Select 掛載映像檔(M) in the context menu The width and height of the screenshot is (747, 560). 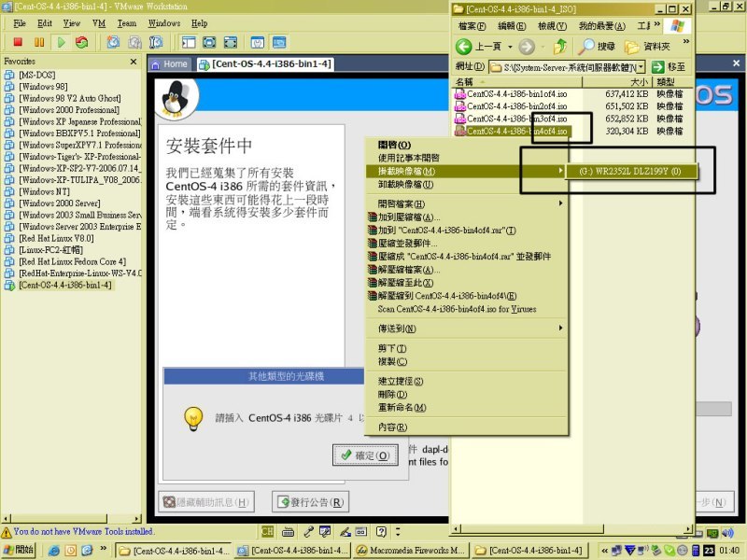coord(466,171)
